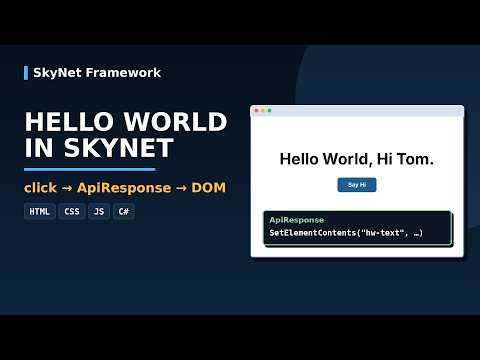Click the green 'ApiResponse' label in code box

(x=297, y=220)
